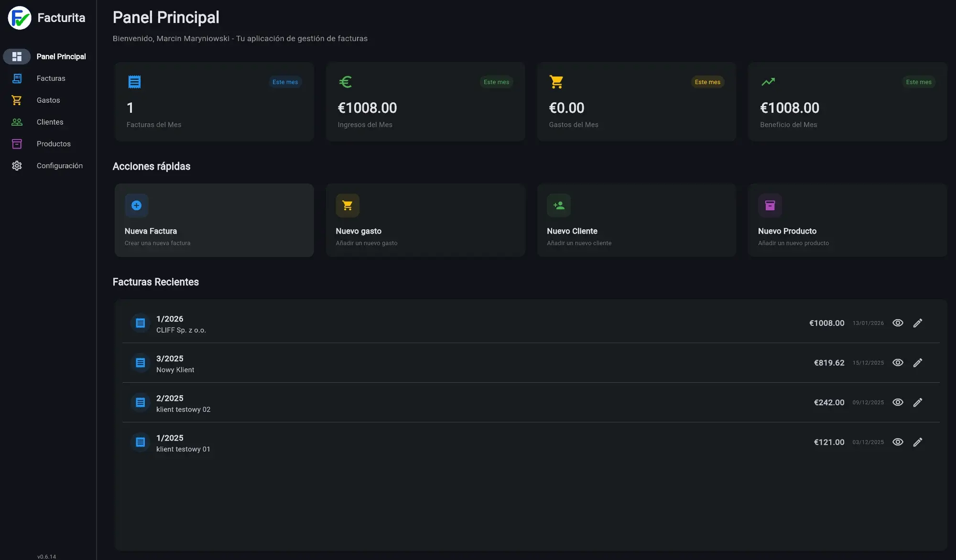The image size is (956, 560).
Task: Select the Facturas icon in the sidebar
Action: pyautogui.click(x=17, y=78)
